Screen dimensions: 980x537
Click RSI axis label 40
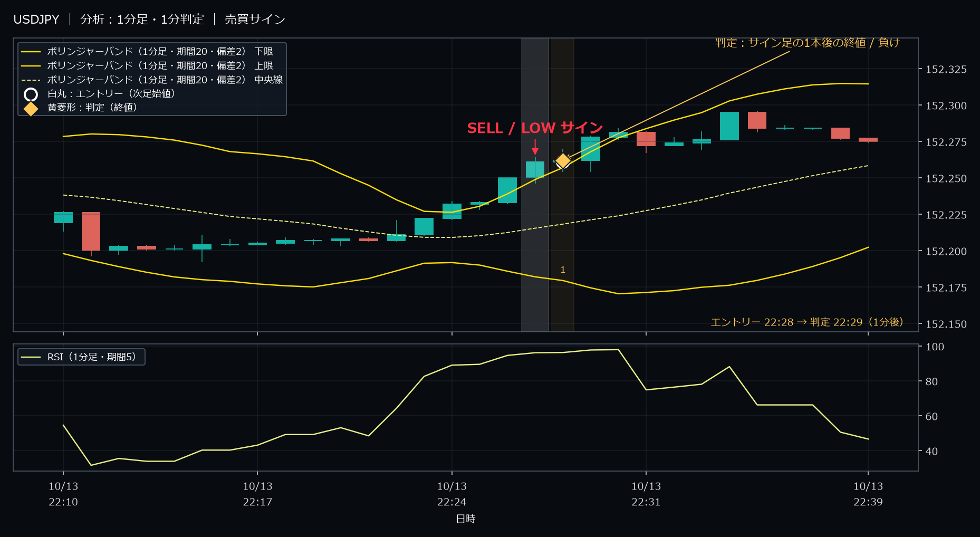pos(931,452)
